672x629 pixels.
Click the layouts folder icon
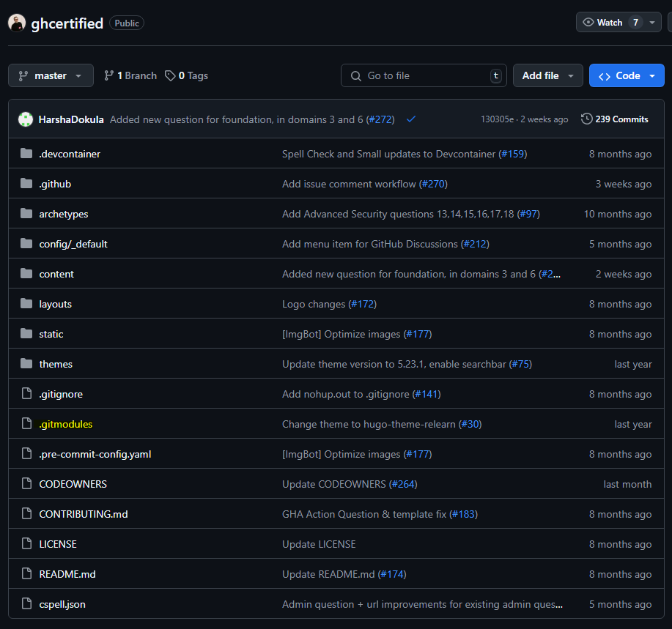(x=26, y=304)
